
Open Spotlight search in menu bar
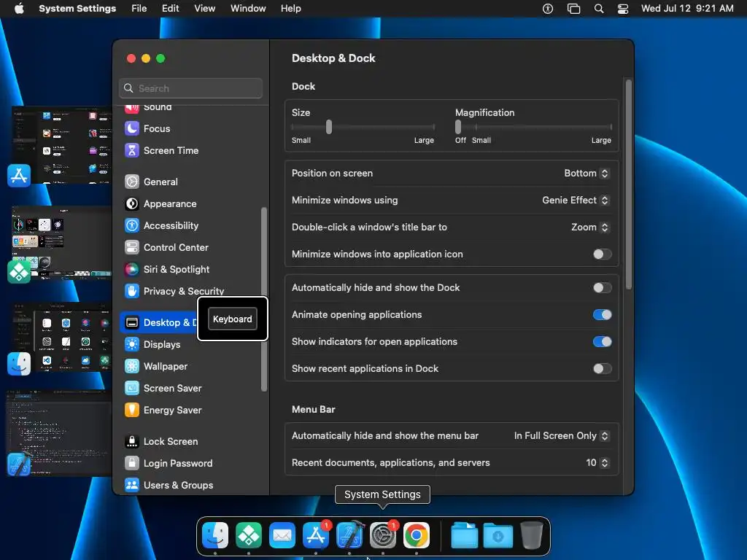pyautogui.click(x=599, y=9)
